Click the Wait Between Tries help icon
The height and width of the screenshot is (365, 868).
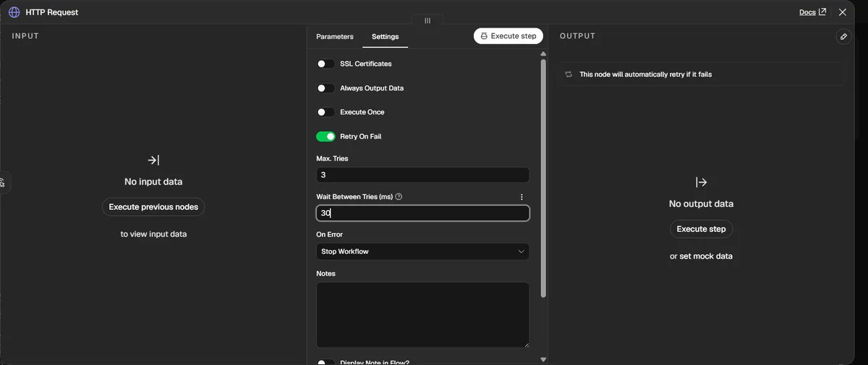point(399,196)
